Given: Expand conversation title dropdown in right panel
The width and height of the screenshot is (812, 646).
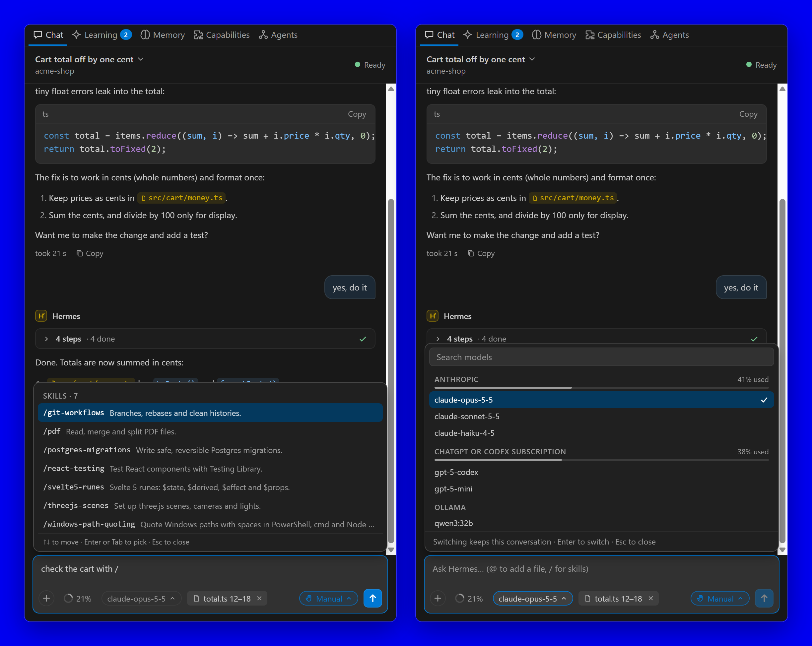Looking at the screenshot, I should [481, 59].
